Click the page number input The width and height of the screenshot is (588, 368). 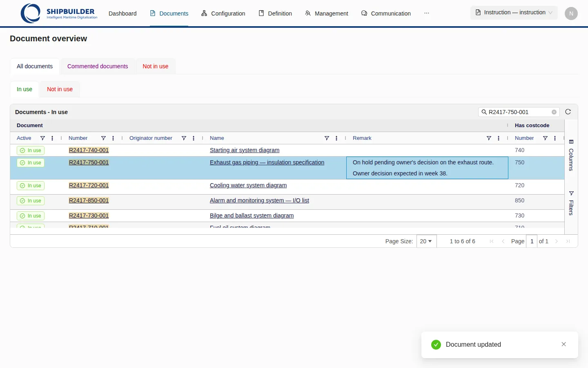point(532,241)
